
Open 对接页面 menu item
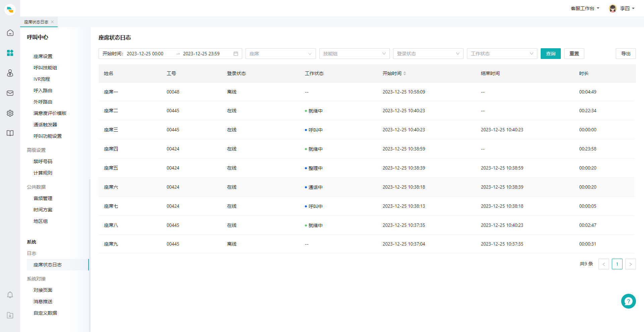tap(43, 290)
